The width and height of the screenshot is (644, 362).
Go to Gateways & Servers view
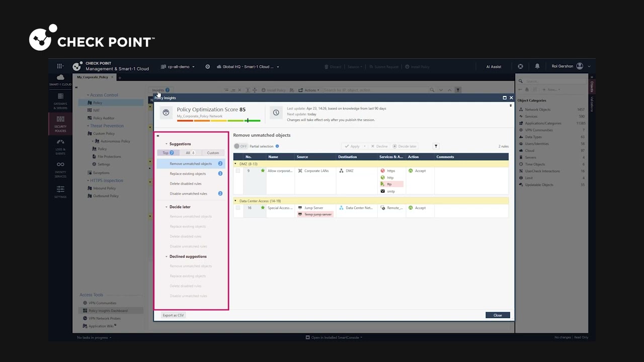point(60,101)
